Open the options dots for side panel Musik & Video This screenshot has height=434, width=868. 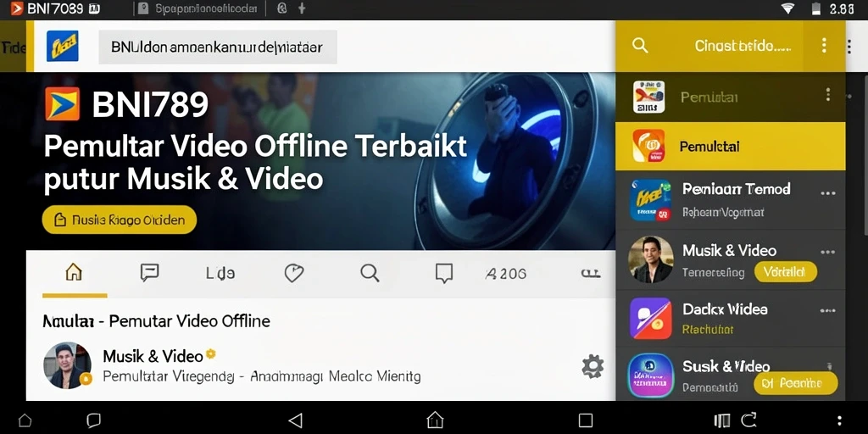pos(827,253)
